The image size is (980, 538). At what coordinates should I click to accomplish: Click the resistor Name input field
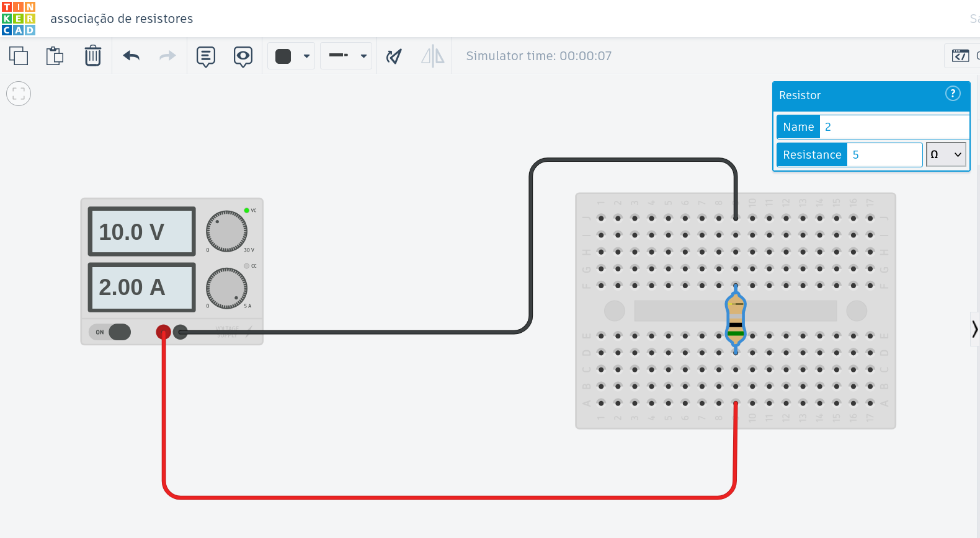(894, 127)
